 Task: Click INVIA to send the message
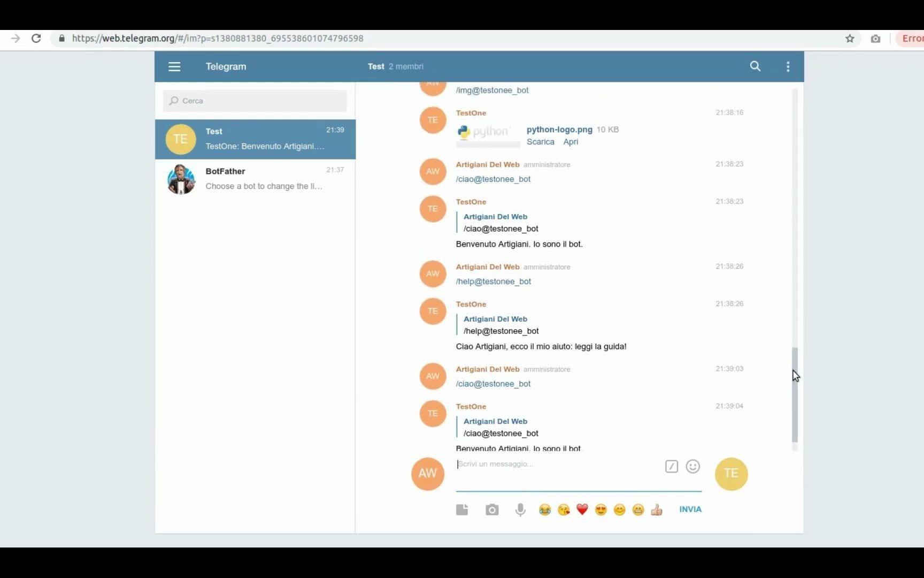[x=690, y=509]
